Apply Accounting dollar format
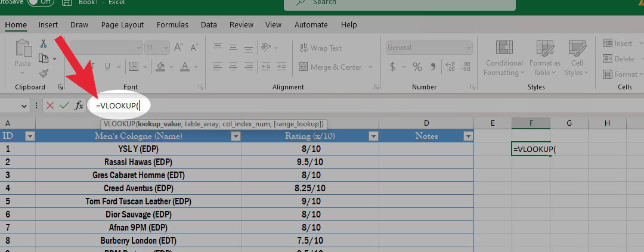 click(x=392, y=67)
